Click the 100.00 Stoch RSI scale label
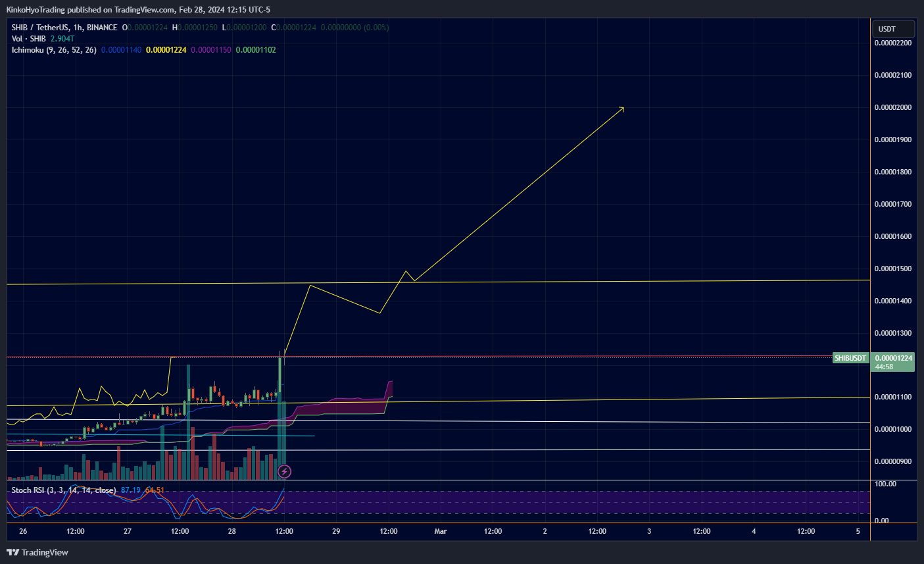The image size is (924, 564). pos(885,484)
